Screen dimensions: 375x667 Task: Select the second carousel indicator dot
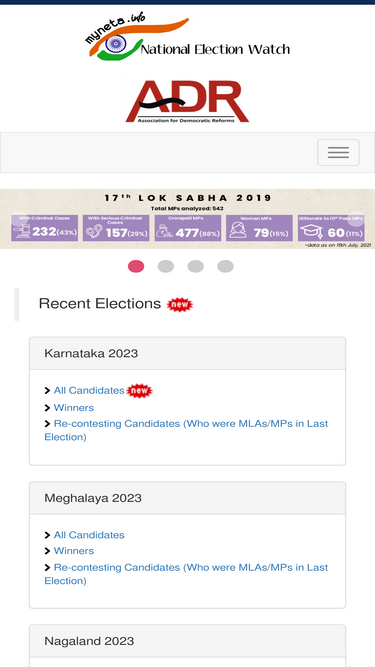[x=166, y=266]
